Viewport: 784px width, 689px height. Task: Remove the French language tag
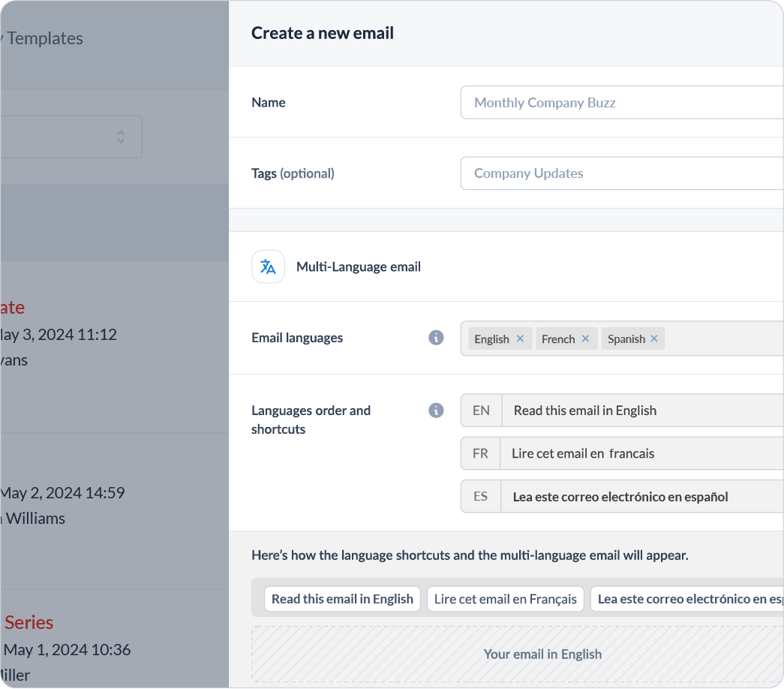(585, 338)
